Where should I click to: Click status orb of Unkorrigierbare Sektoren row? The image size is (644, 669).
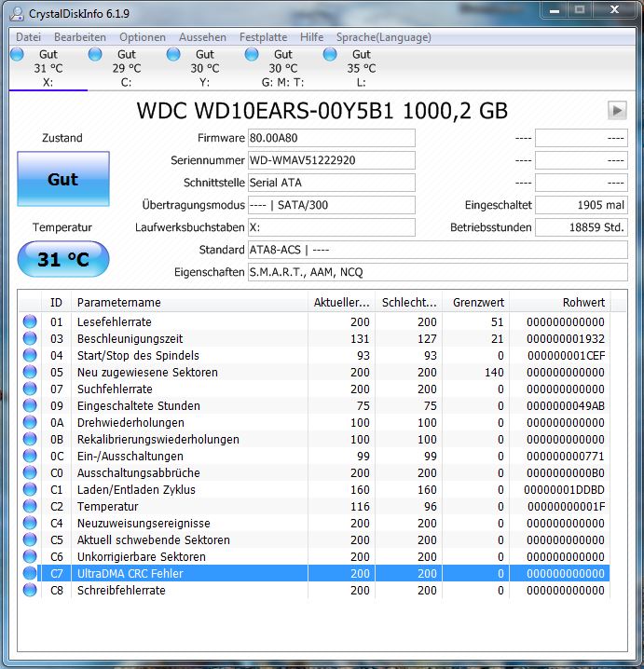click(30, 556)
